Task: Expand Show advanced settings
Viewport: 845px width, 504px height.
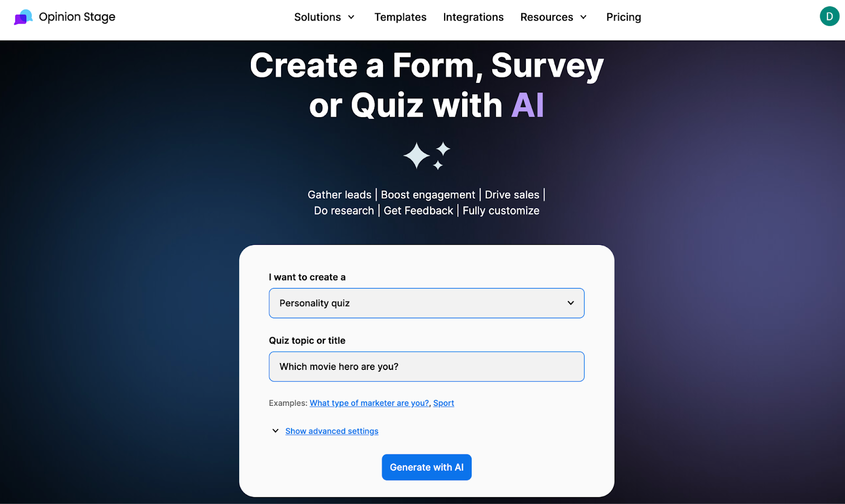Action: (332, 431)
